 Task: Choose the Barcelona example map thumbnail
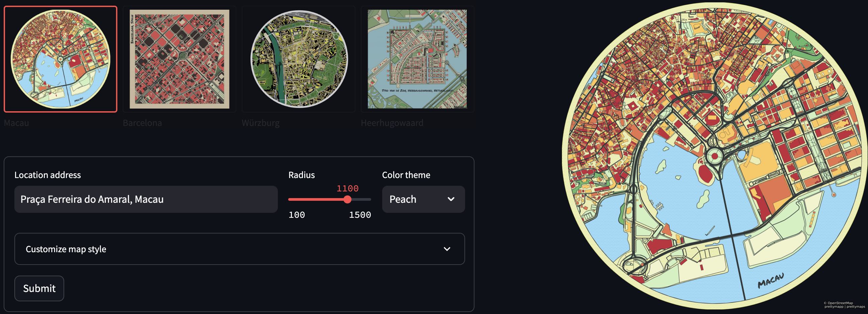point(180,59)
